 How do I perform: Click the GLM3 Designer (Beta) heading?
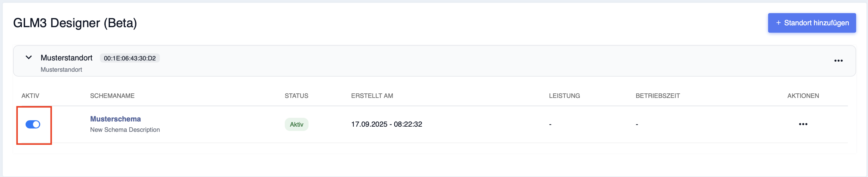pos(75,23)
